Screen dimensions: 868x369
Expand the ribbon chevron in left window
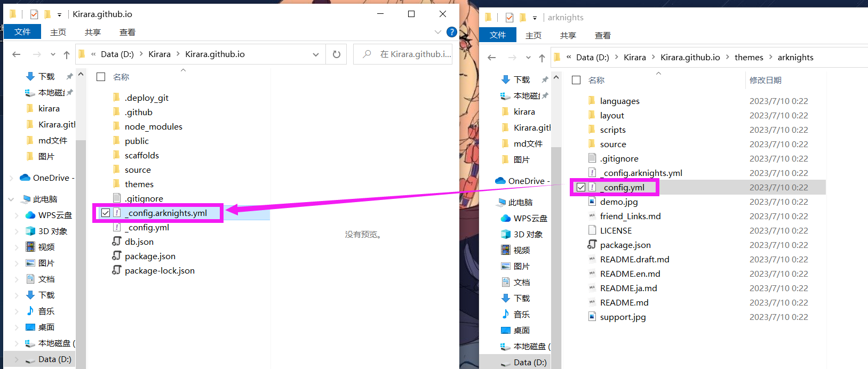click(x=438, y=32)
